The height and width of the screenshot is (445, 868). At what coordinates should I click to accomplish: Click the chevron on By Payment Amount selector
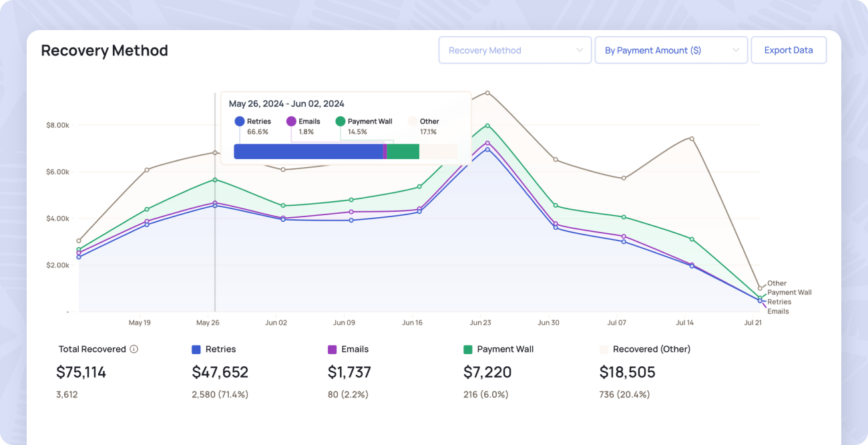736,50
